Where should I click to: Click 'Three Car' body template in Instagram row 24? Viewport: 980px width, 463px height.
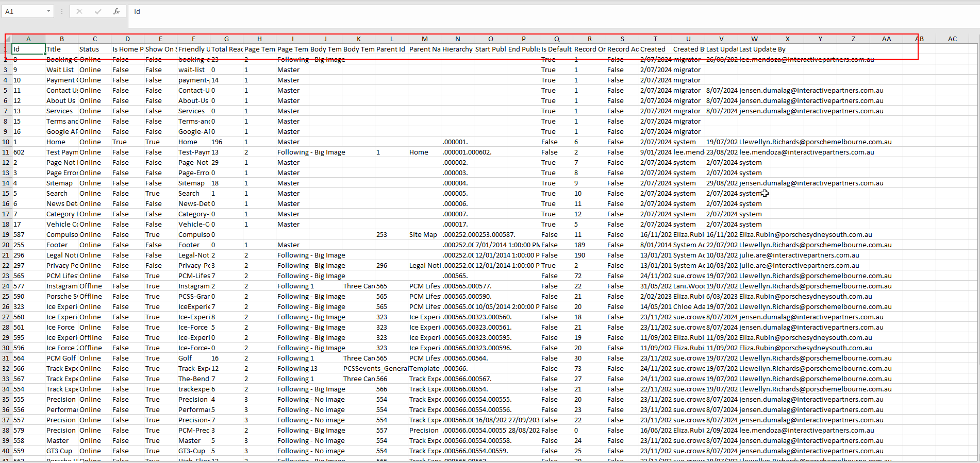tap(358, 286)
